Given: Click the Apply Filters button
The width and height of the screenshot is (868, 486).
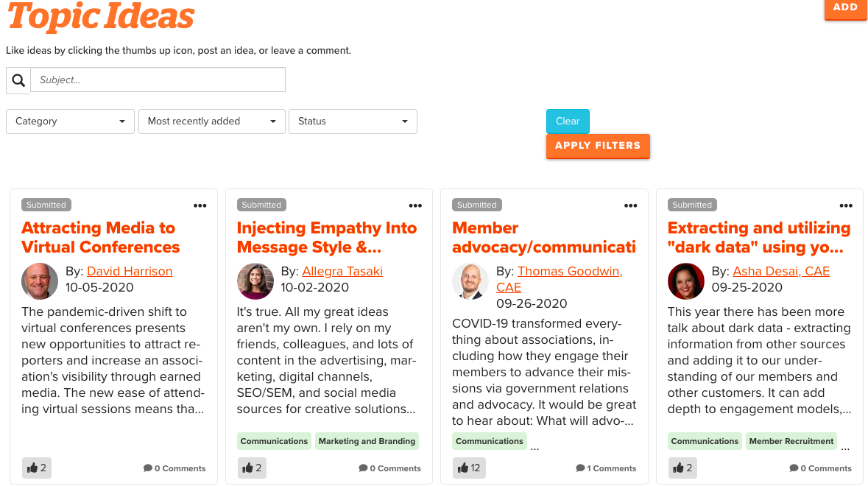Looking at the screenshot, I should [x=598, y=146].
